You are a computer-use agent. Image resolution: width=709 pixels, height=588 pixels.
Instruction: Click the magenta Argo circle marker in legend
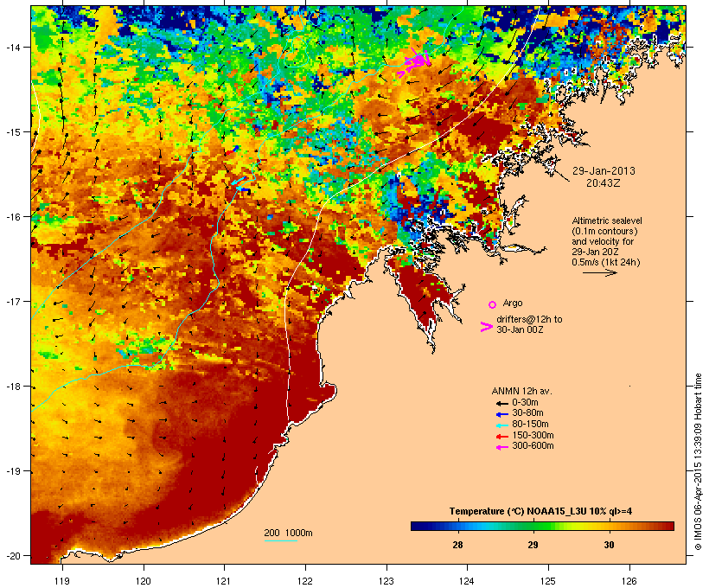[492, 304]
